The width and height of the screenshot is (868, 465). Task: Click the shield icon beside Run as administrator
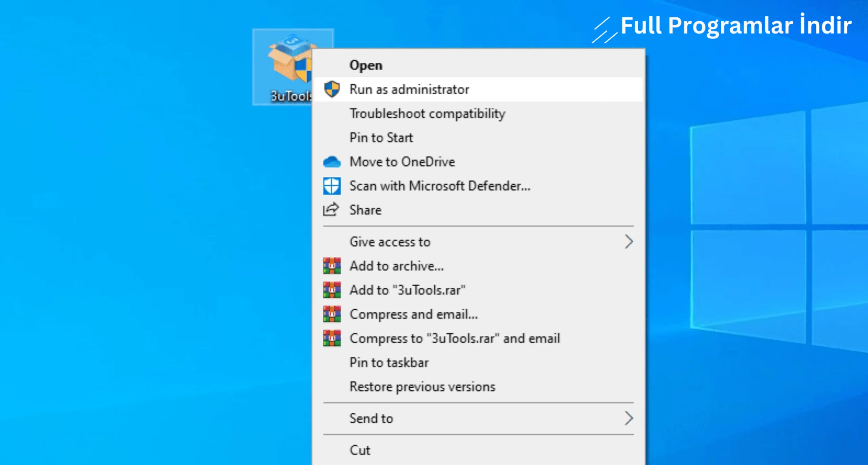coord(331,89)
